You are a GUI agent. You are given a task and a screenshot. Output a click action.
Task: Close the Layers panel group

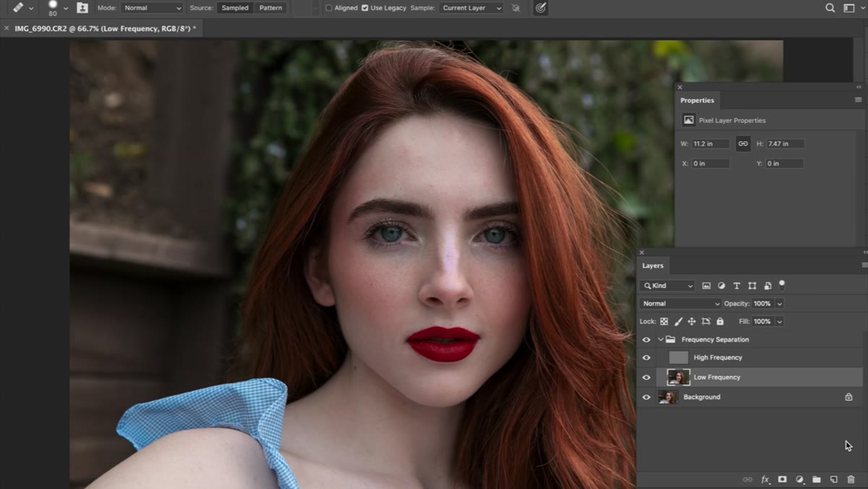click(x=642, y=252)
